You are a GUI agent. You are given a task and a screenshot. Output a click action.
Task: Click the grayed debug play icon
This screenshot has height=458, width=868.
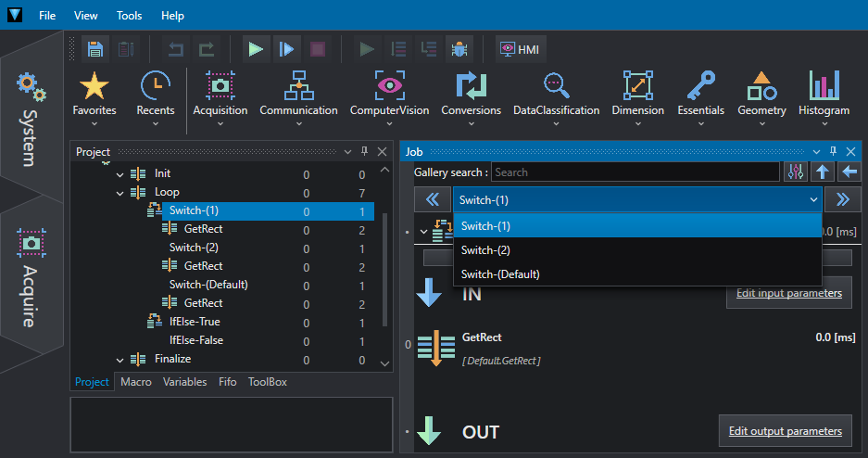coord(367,49)
